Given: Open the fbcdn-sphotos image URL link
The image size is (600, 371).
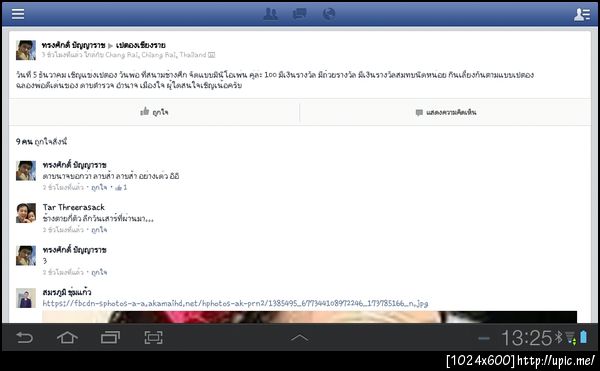Looking at the screenshot, I should pyautogui.click(x=235, y=303).
